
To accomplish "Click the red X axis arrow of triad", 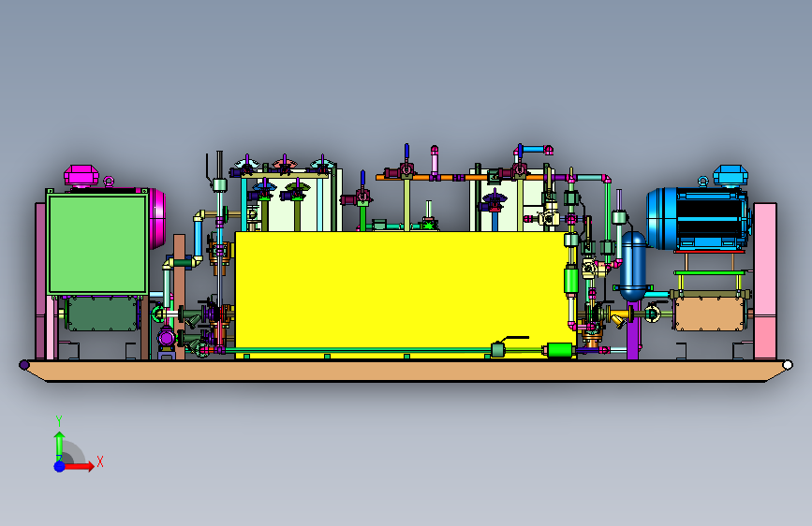I will (x=80, y=466).
